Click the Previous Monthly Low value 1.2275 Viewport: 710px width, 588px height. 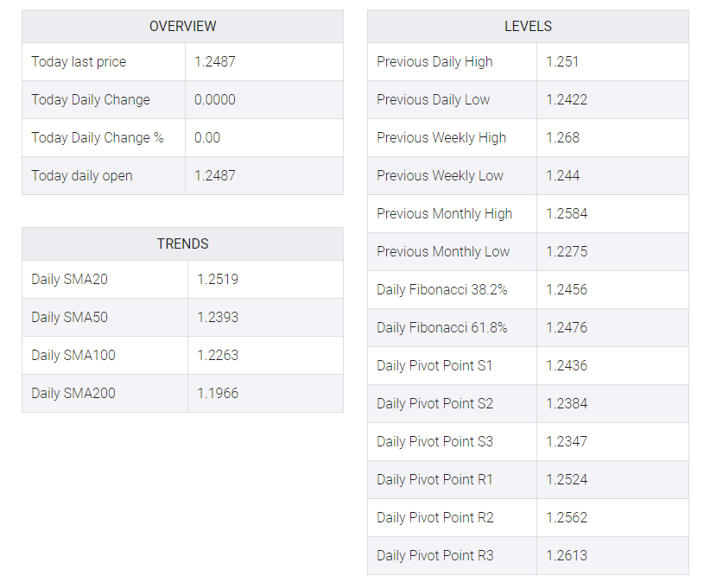point(567,251)
